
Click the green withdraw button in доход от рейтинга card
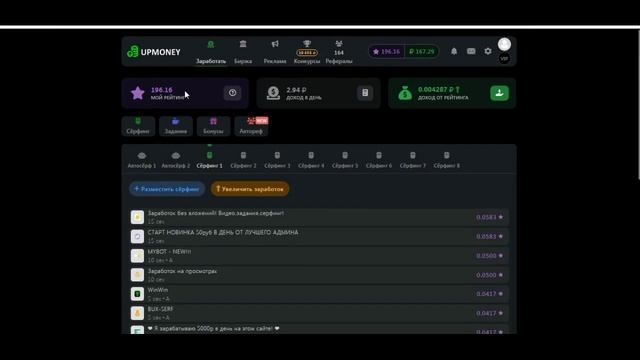[499, 93]
